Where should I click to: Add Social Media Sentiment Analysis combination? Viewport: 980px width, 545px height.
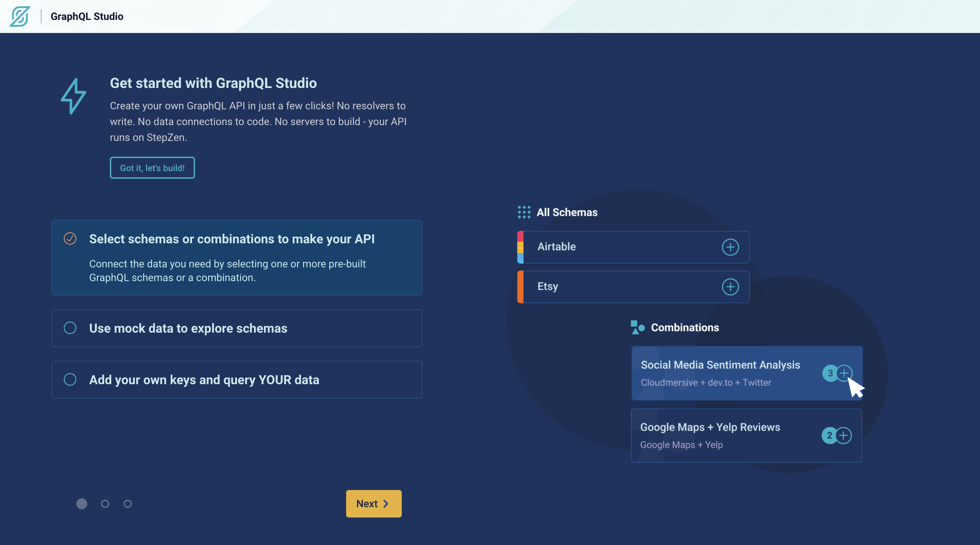click(844, 373)
